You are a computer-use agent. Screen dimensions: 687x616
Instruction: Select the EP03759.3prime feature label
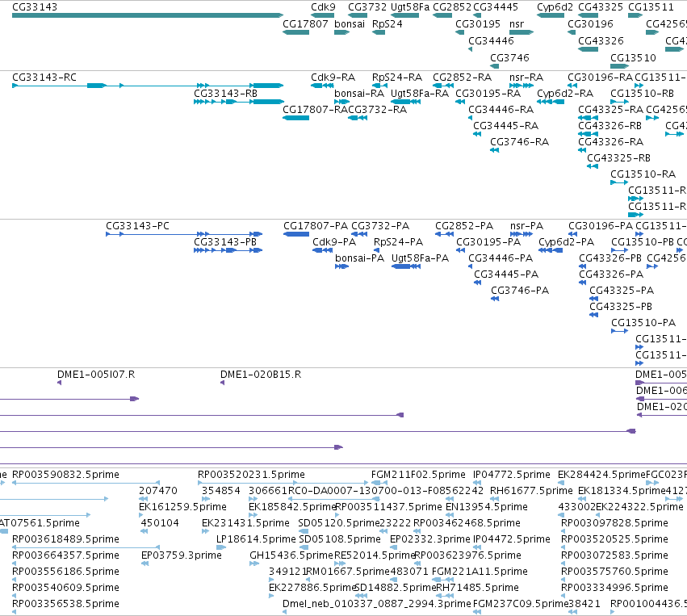click(182, 555)
